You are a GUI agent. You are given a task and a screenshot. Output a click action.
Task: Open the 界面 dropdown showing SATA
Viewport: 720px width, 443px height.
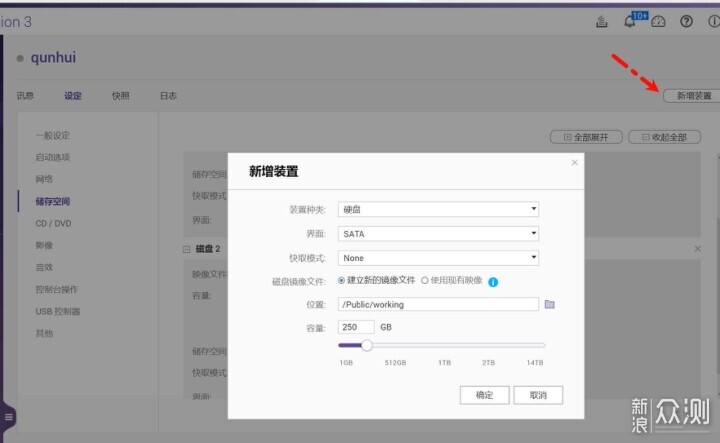[438, 234]
